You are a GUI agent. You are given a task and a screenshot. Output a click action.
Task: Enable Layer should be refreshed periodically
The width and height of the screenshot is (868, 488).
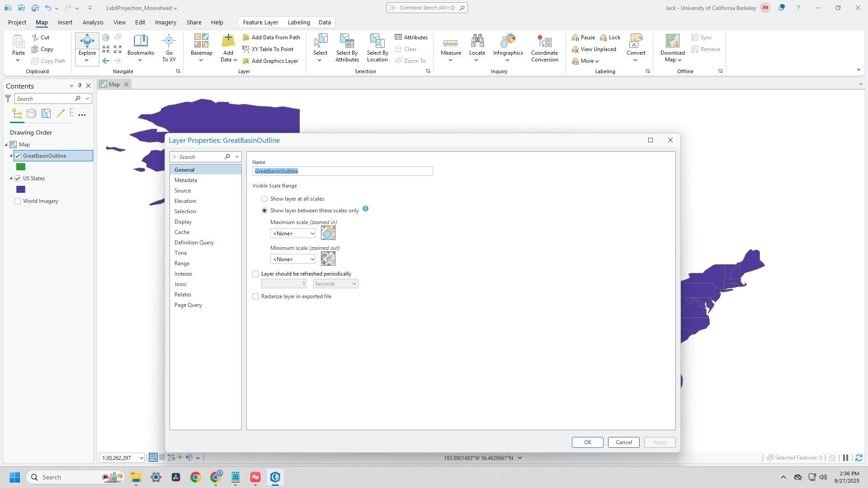click(x=255, y=274)
